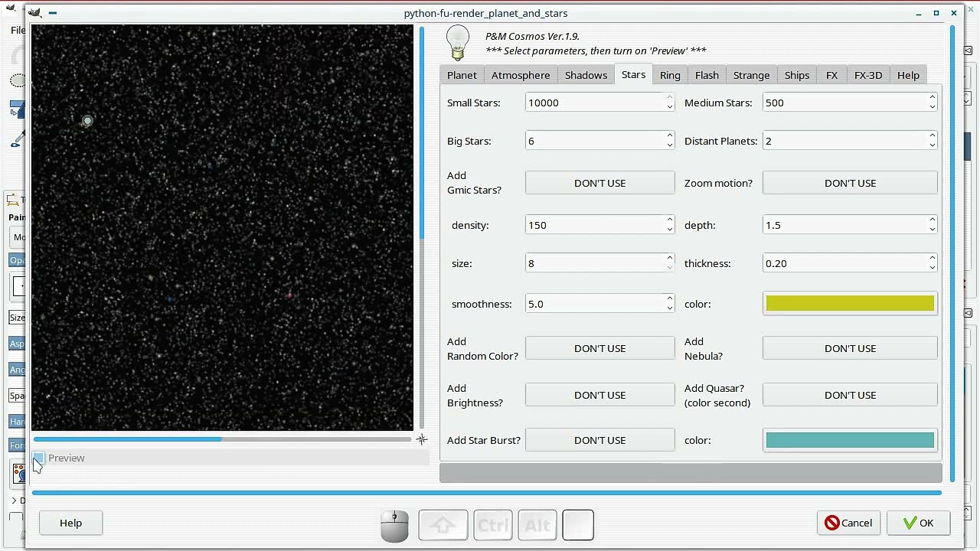The image size is (980, 551).
Task: Increase the smoothness value
Action: (669, 299)
